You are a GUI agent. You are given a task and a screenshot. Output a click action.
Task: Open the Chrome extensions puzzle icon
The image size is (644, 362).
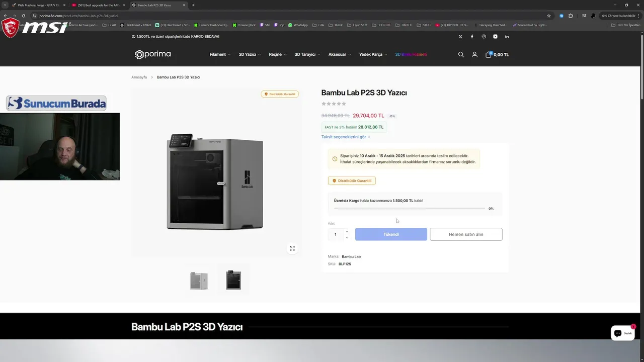[571, 16]
